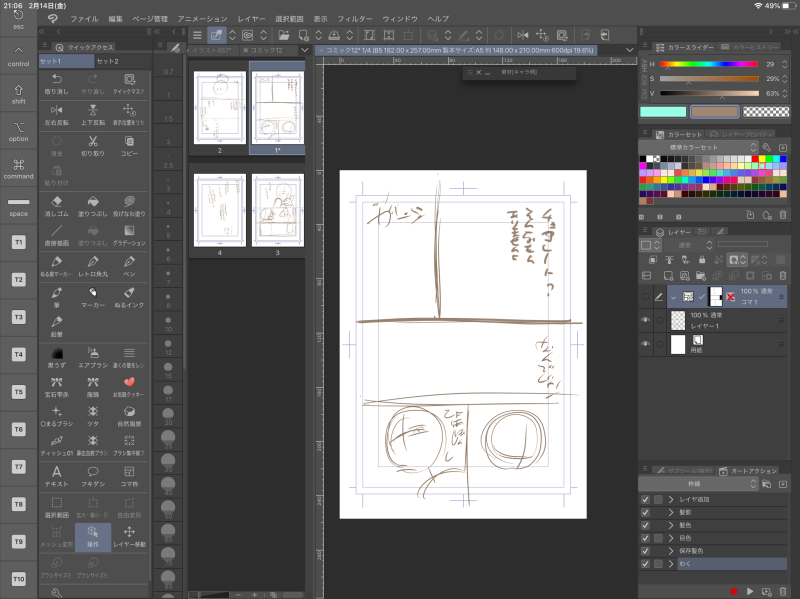Open page 3 thumbnail in page manager
This screenshot has height=599, width=800.
(x=278, y=210)
